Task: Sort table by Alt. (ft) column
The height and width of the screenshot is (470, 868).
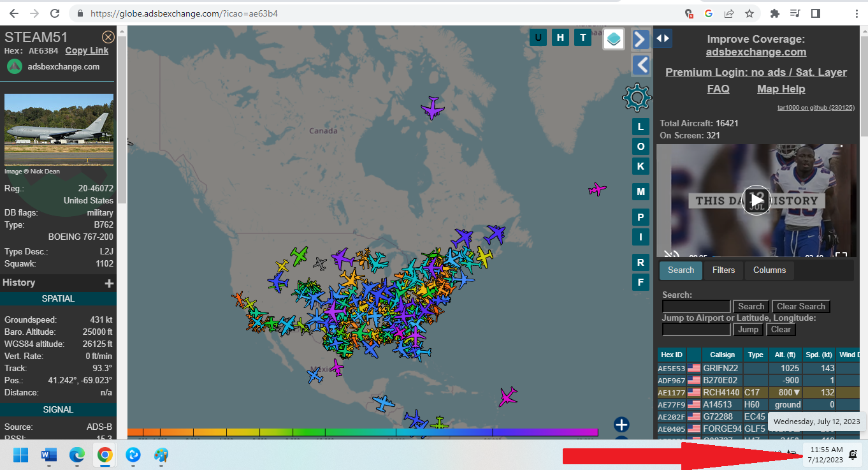Action: coord(785,355)
